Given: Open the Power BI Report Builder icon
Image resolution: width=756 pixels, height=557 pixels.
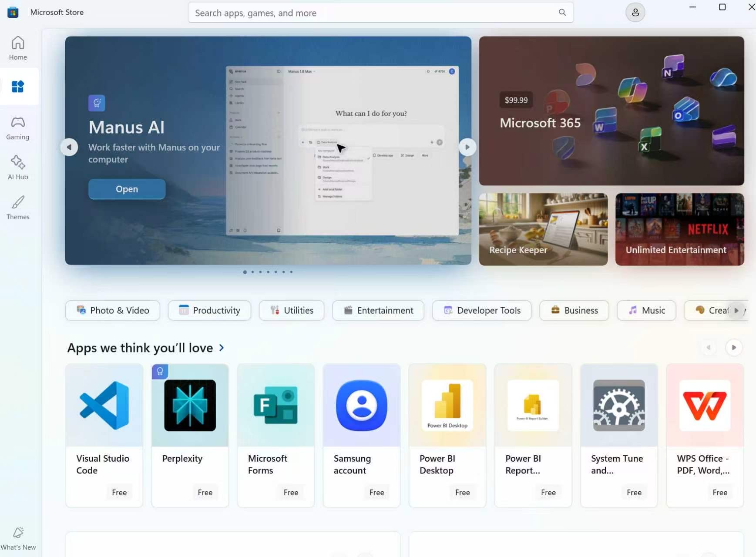Looking at the screenshot, I should click(533, 405).
